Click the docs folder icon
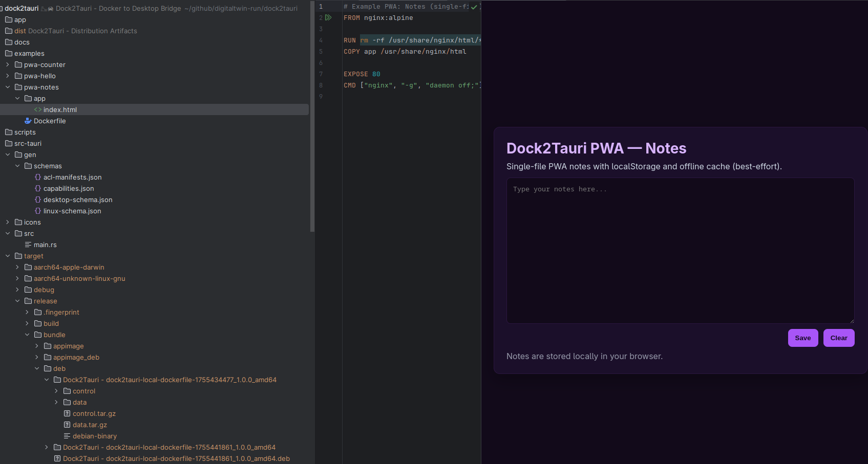Screen dimensions: 868x464 [x=9, y=42]
